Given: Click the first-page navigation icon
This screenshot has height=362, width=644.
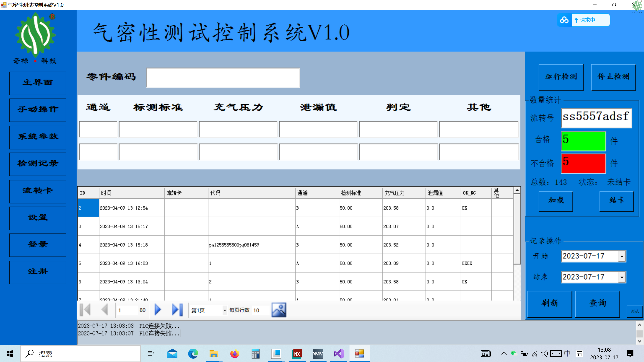Looking at the screenshot, I should pos(85,310).
